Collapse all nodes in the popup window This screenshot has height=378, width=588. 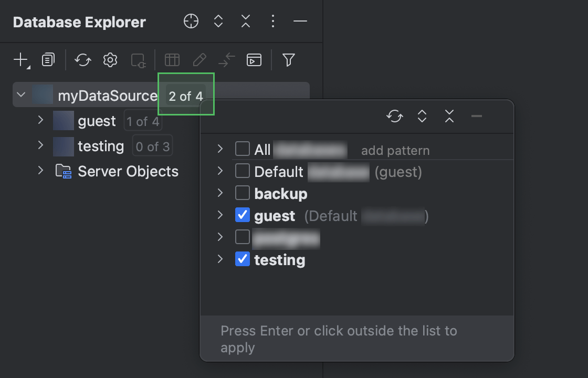449,116
